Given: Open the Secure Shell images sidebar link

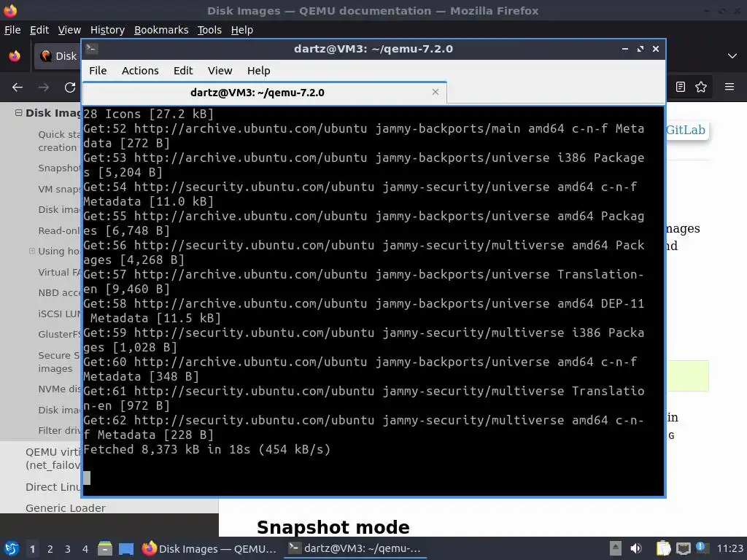Looking at the screenshot, I should pyautogui.click(x=58, y=362).
